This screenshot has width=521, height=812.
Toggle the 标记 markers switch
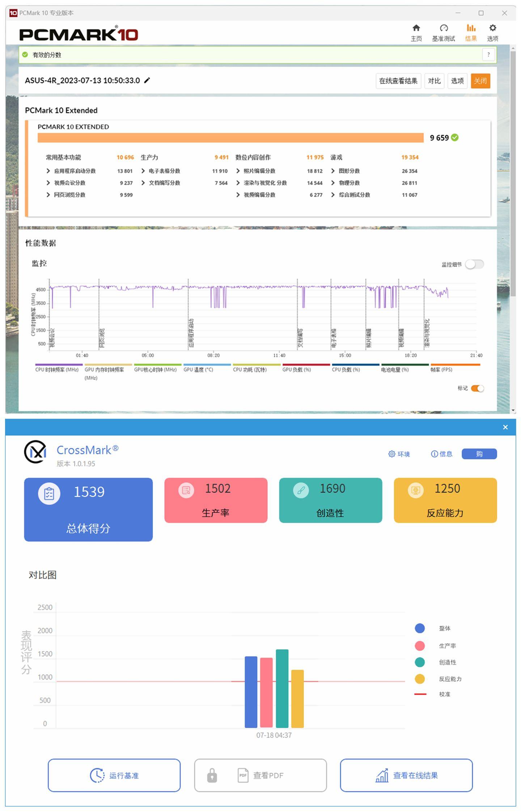477,388
